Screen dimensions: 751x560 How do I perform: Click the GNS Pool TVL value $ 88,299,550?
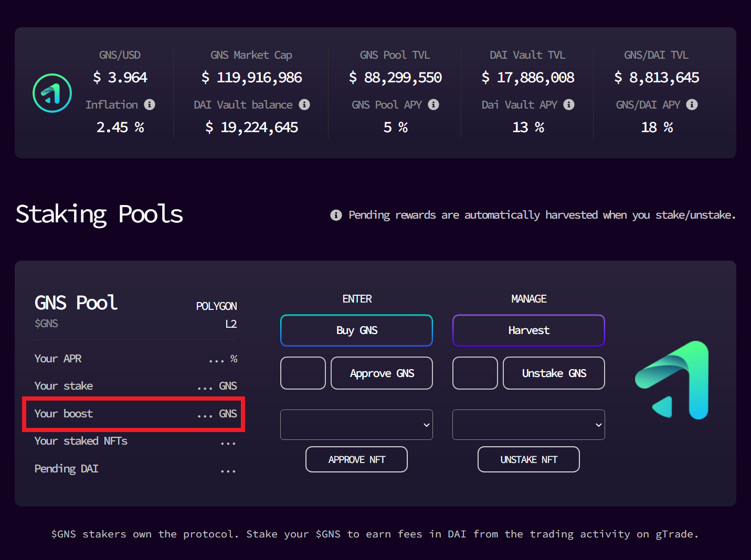(395, 78)
